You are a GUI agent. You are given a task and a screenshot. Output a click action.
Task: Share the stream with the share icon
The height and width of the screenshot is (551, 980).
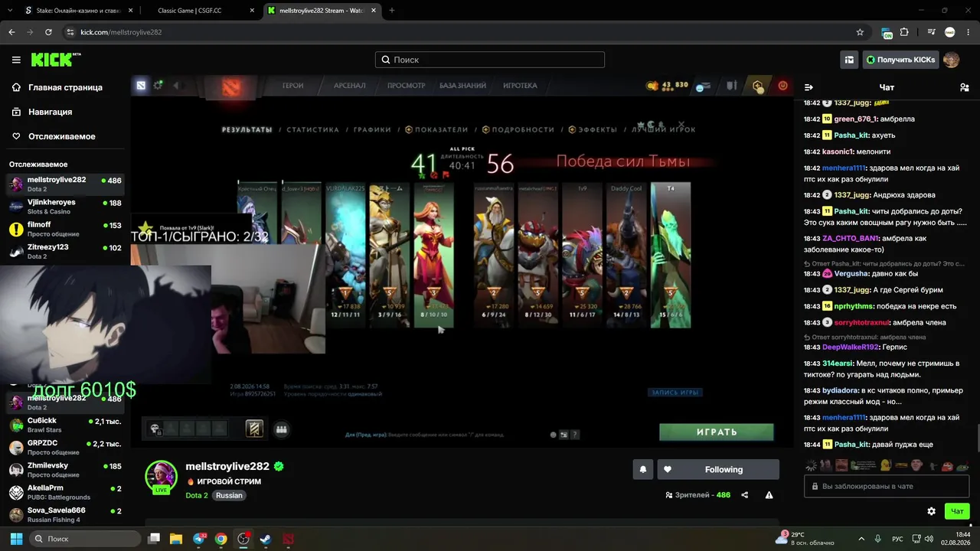[745, 495]
